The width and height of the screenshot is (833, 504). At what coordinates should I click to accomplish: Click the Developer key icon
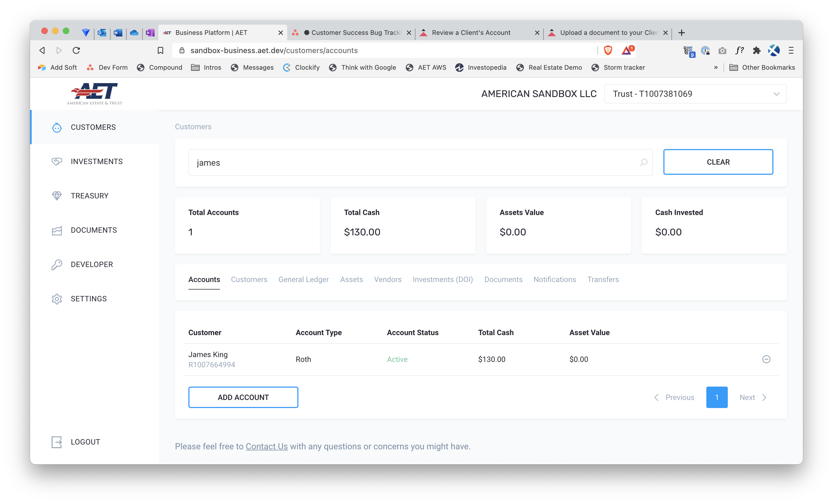[57, 265]
